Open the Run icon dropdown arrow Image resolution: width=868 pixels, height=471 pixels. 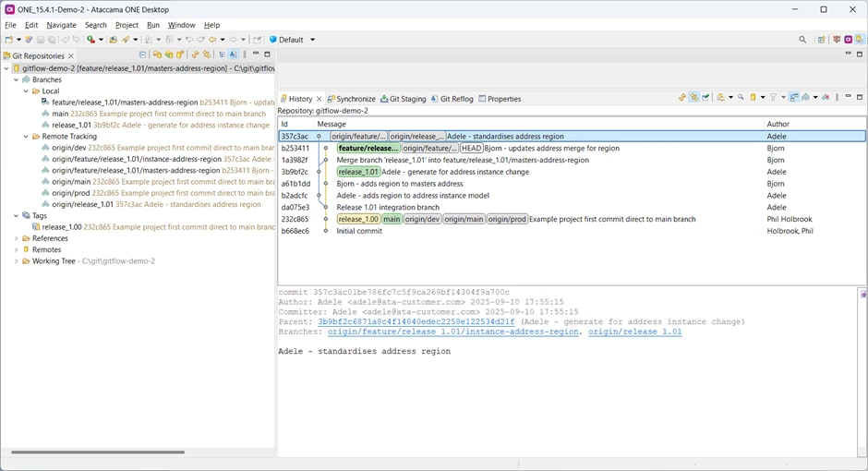pyautogui.click(x=101, y=40)
